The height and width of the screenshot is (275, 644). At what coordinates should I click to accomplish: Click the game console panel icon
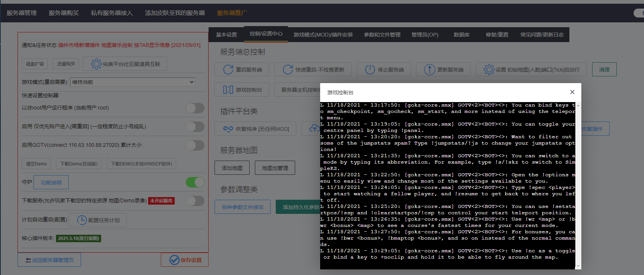[228, 90]
